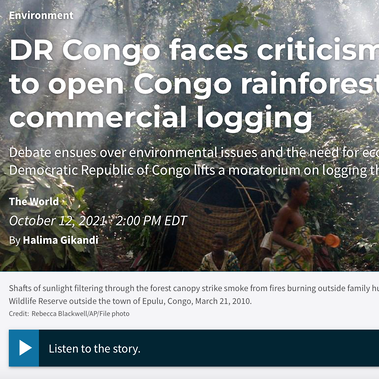Select the 'commercial logging' headline line
The height and width of the screenshot is (379, 379).
pyautogui.click(x=161, y=117)
